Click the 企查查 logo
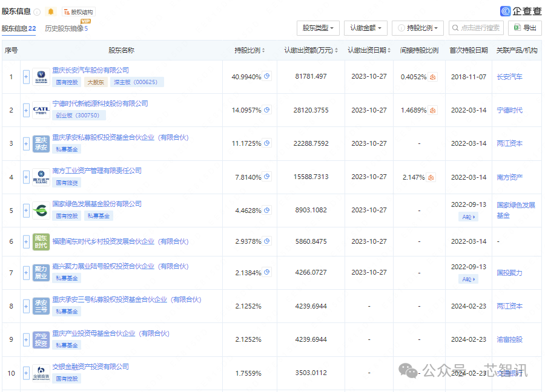This screenshot has width=545, height=392. (521, 11)
